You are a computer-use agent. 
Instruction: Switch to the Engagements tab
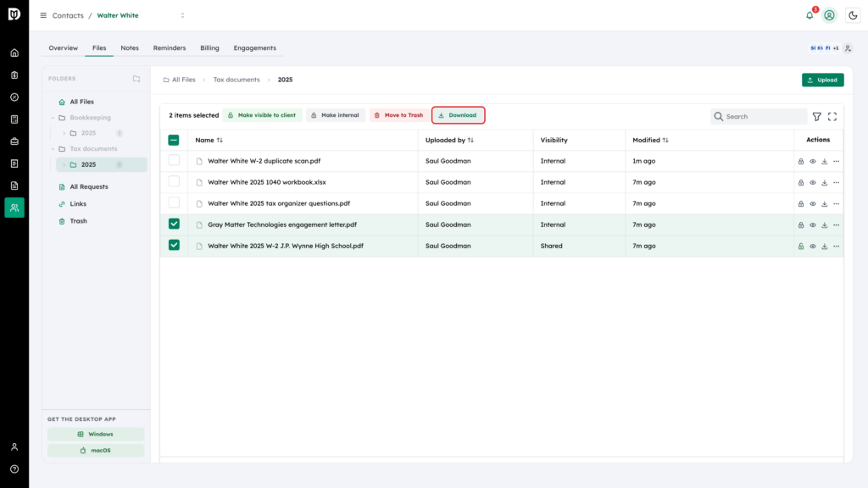[x=254, y=48]
